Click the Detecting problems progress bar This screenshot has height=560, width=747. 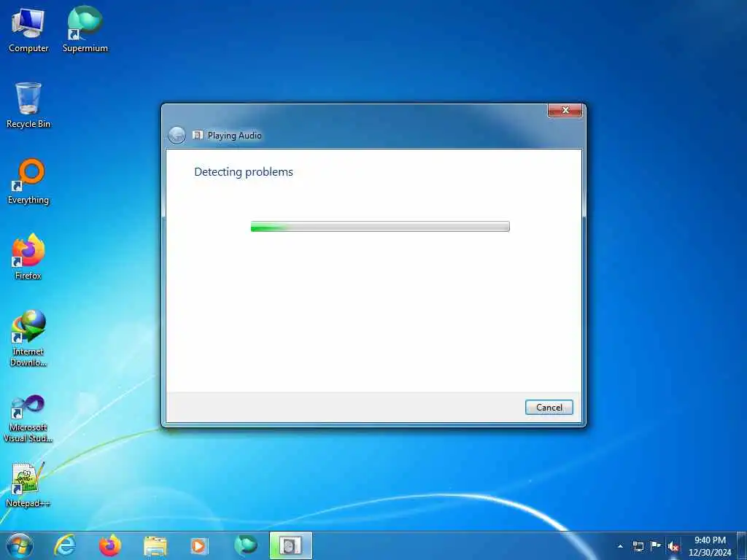(380, 227)
